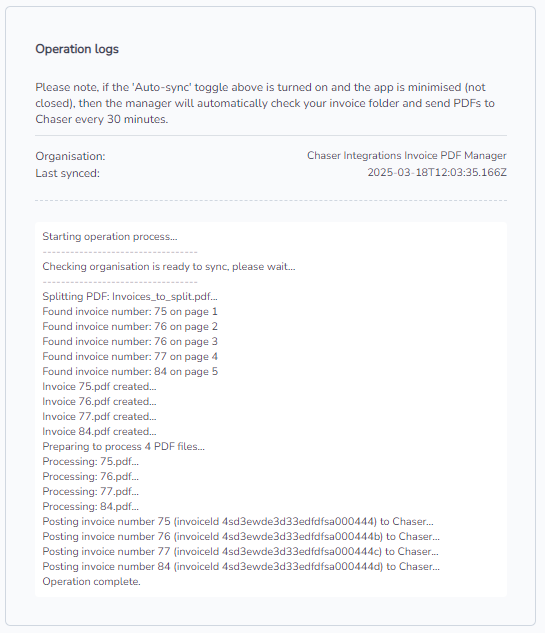Screen dimensions: 545x633
Task: Click the Invoice 75.pdf created line
Action: (x=99, y=386)
